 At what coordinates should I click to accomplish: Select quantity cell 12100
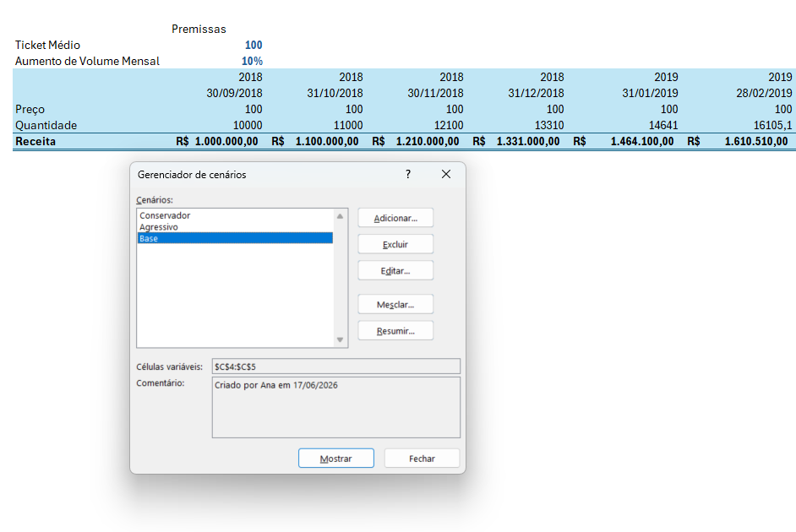pyautogui.click(x=449, y=125)
